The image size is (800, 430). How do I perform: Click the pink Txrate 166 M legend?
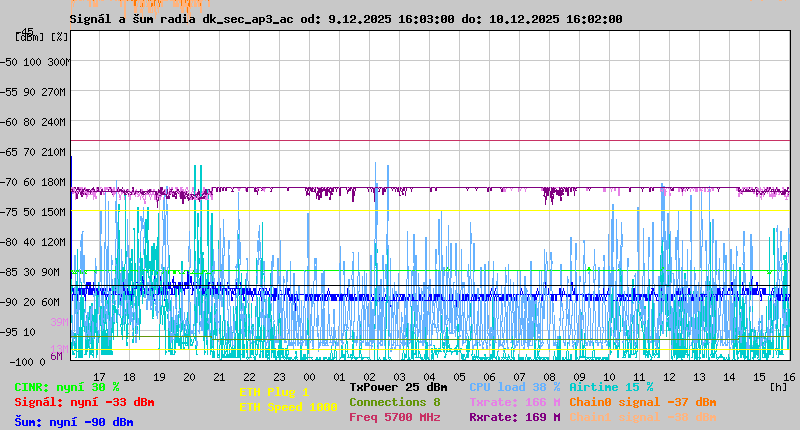[514, 402]
